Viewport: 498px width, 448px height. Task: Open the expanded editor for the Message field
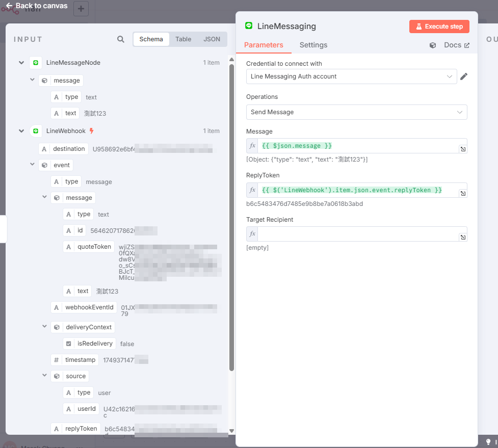463,149
